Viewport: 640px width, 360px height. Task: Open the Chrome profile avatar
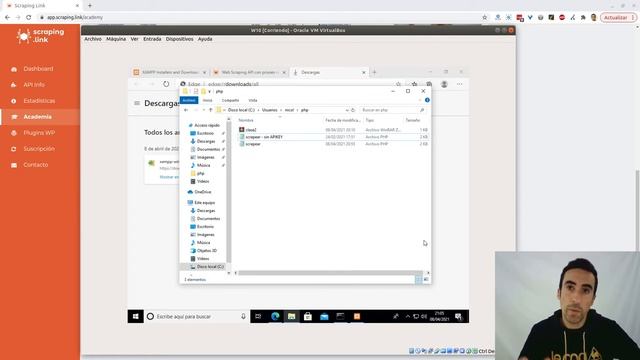pos(594,18)
